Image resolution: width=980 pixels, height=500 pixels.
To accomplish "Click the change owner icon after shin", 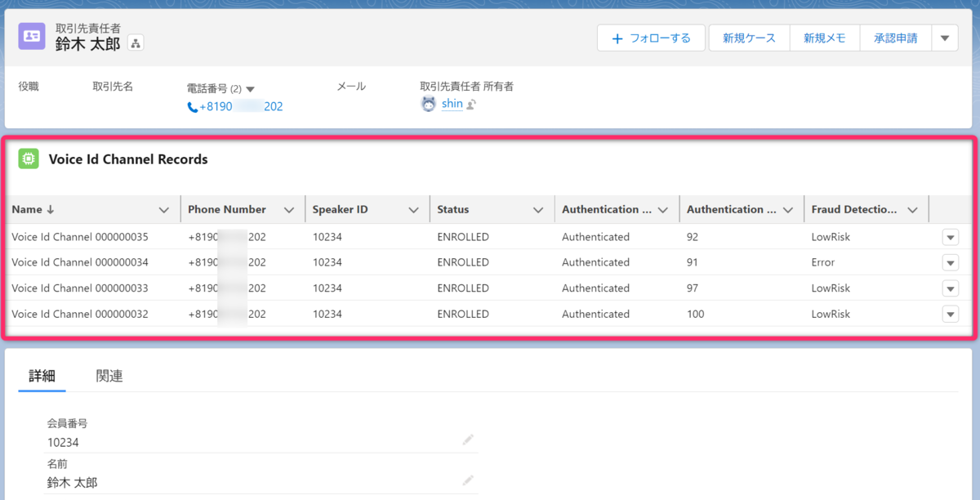I will click(471, 105).
